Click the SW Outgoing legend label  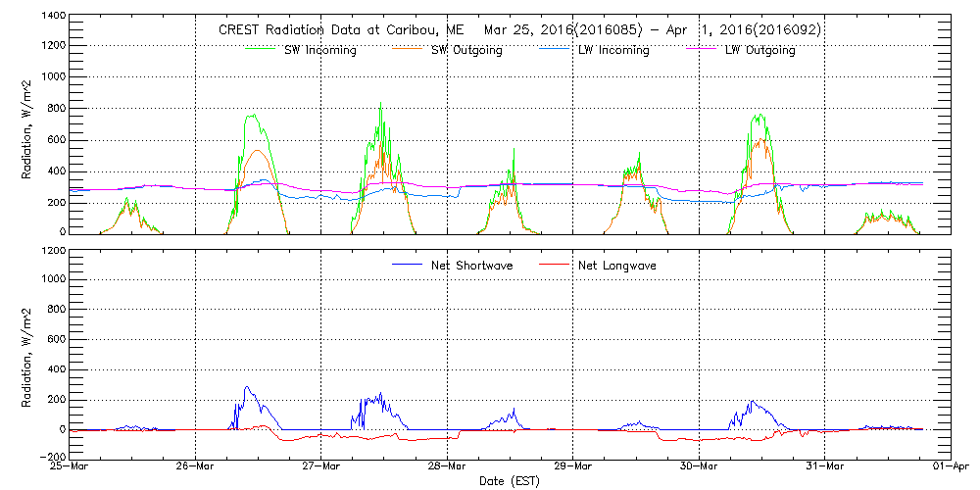click(x=466, y=51)
